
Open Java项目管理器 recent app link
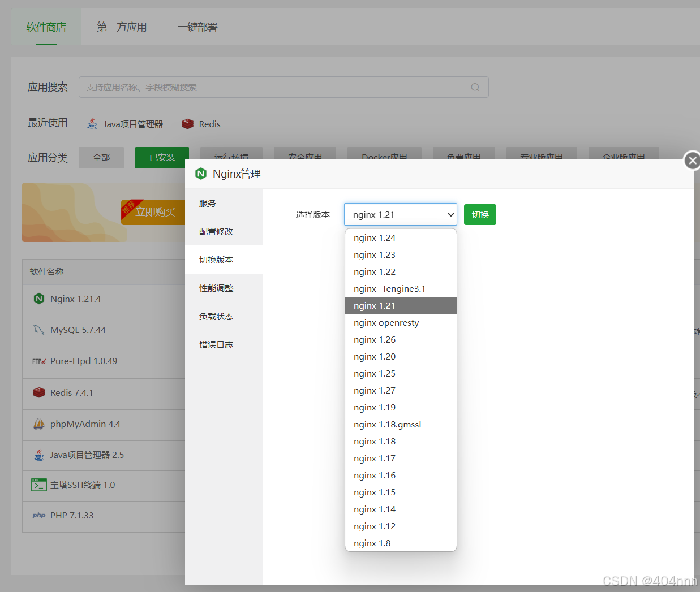pyautogui.click(x=133, y=124)
